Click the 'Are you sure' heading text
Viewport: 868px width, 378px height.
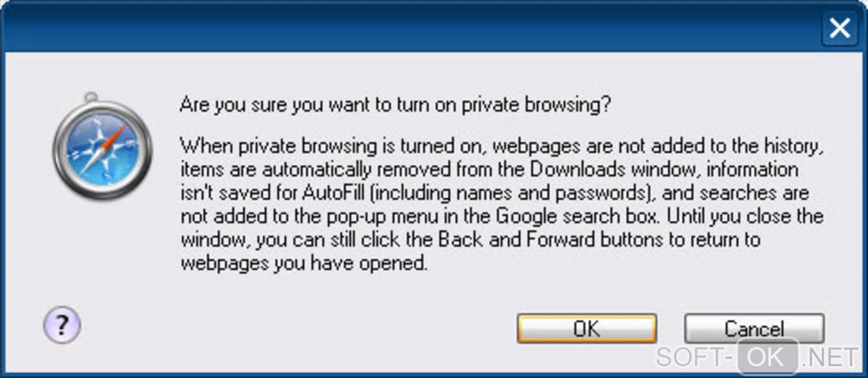tap(396, 106)
